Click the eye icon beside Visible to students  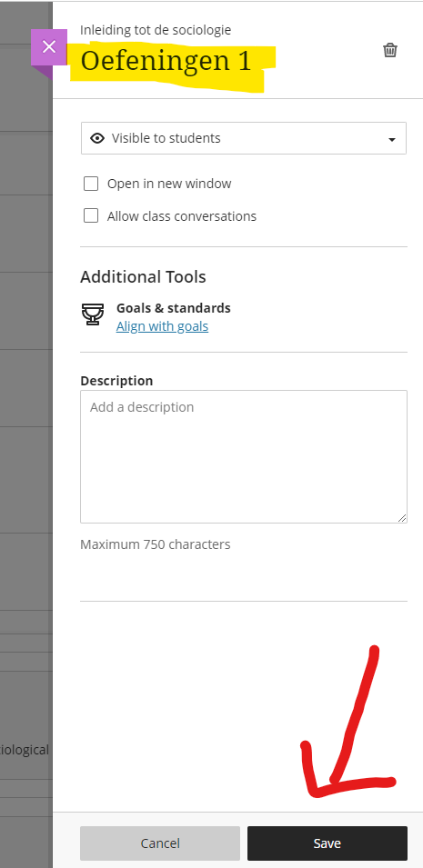(97, 138)
